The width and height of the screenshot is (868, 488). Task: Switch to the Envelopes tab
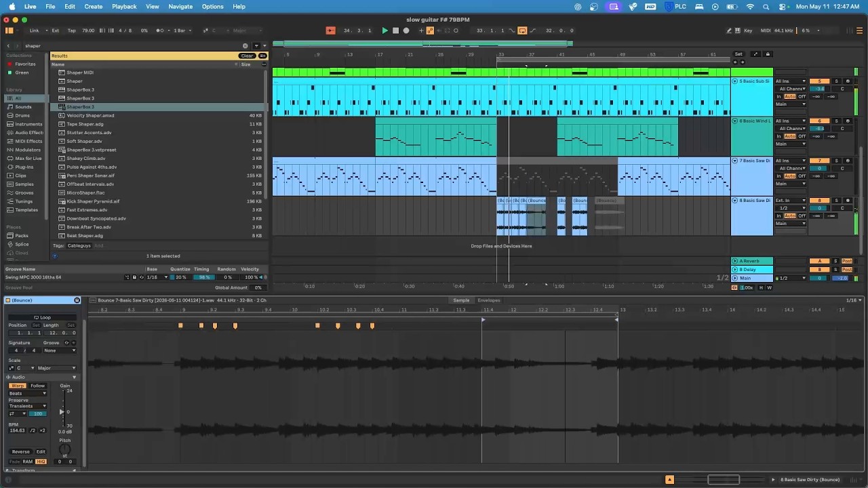[x=489, y=300]
